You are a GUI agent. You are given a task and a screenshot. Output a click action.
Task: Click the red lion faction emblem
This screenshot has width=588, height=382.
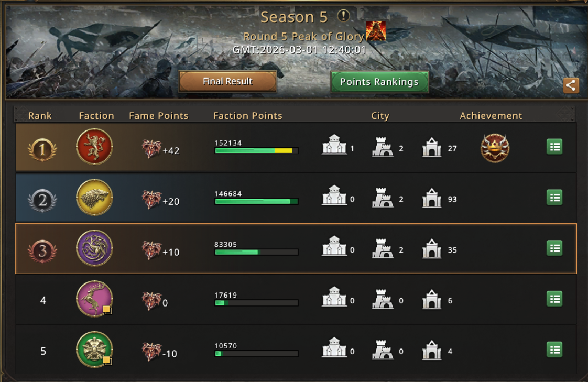94,147
